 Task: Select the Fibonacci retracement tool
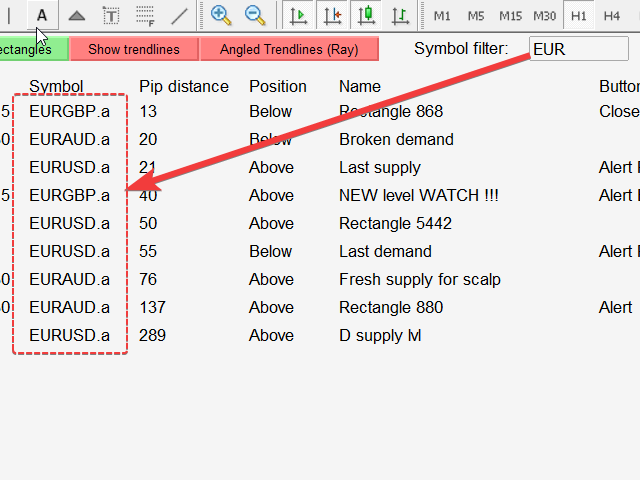pos(145,16)
